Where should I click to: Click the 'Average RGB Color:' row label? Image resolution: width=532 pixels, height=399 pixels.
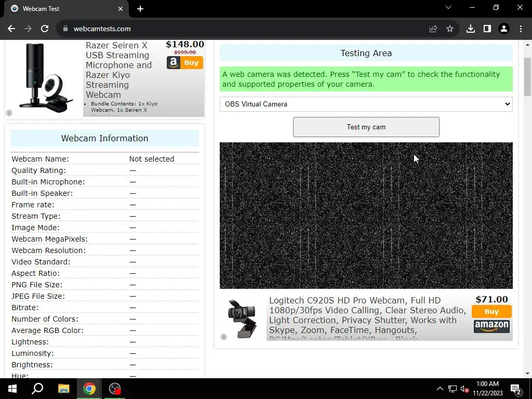[x=47, y=331]
